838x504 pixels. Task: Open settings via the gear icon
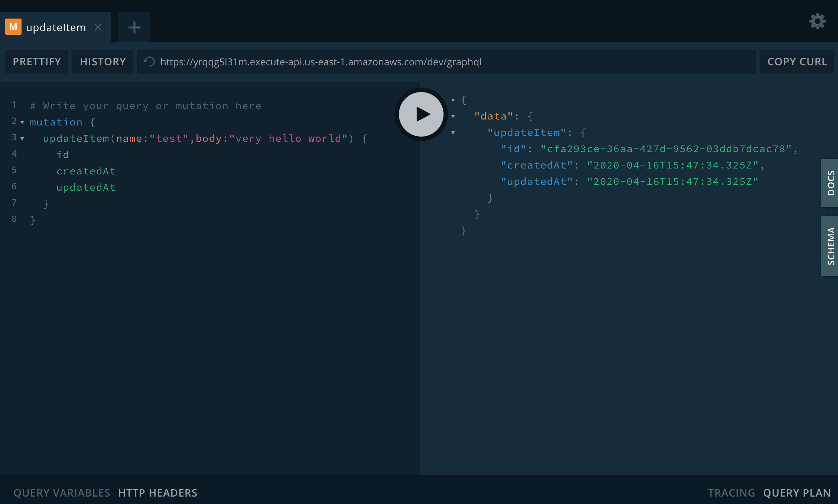tap(817, 21)
